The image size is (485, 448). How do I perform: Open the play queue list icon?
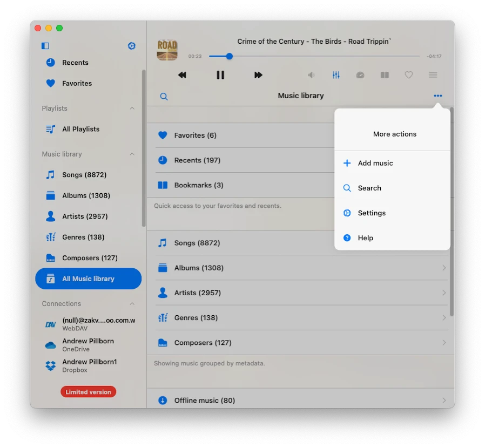[433, 75]
